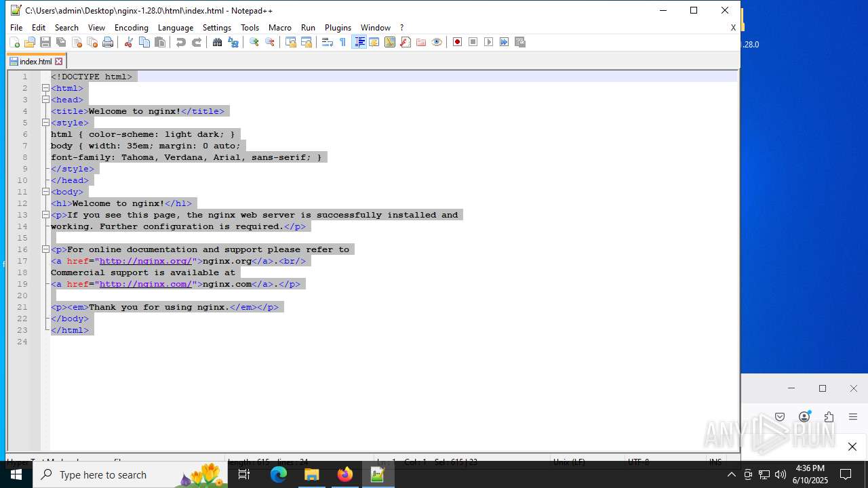
Task: Collapse the <body> fold on line 11
Action: tap(45, 192)
